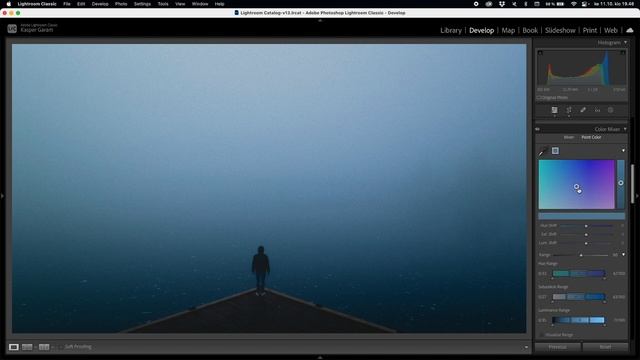Toggle the Color Mixer panel on/off switch
This screenshot has width=640, height=360.
click(538, 129)
